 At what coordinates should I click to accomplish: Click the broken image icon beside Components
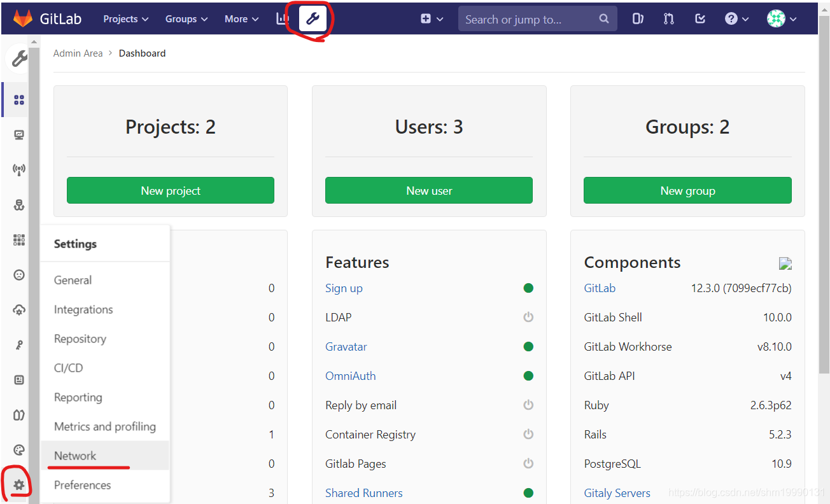coord(785,263)
